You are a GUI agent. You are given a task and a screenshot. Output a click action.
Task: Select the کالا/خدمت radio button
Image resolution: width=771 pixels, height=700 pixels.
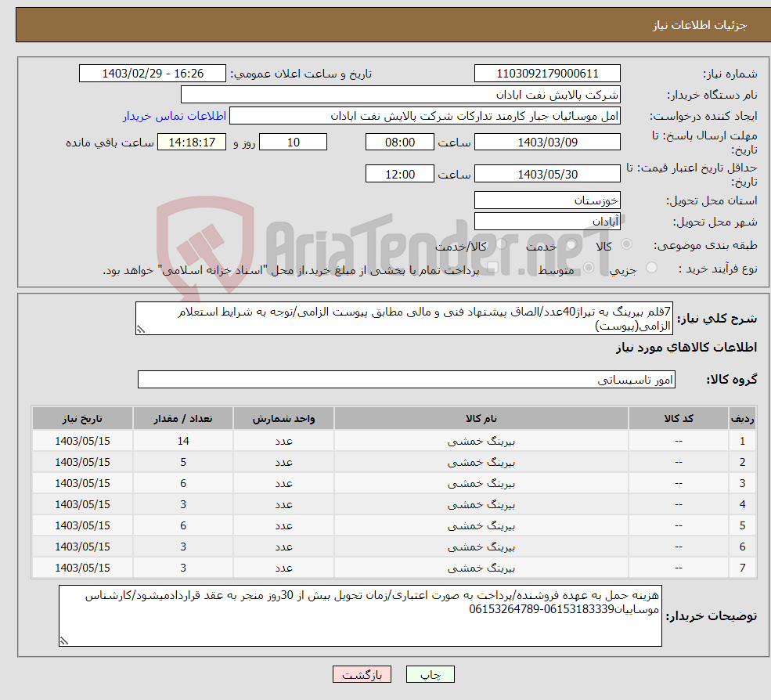(x=501, y=244)
